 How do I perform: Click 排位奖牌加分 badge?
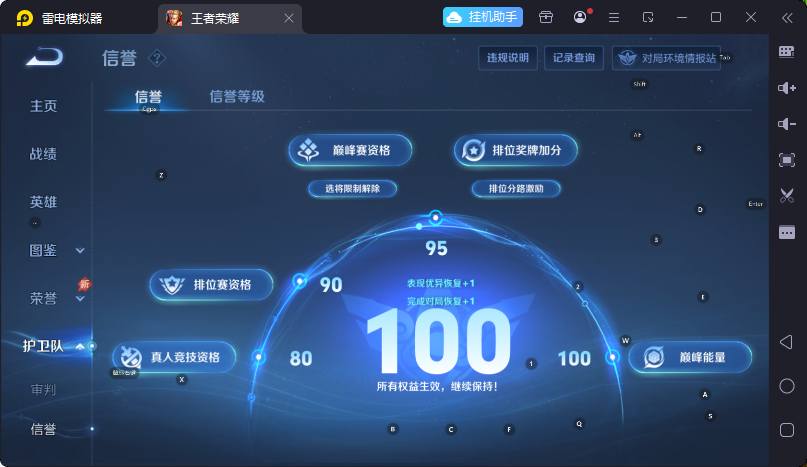516,150
